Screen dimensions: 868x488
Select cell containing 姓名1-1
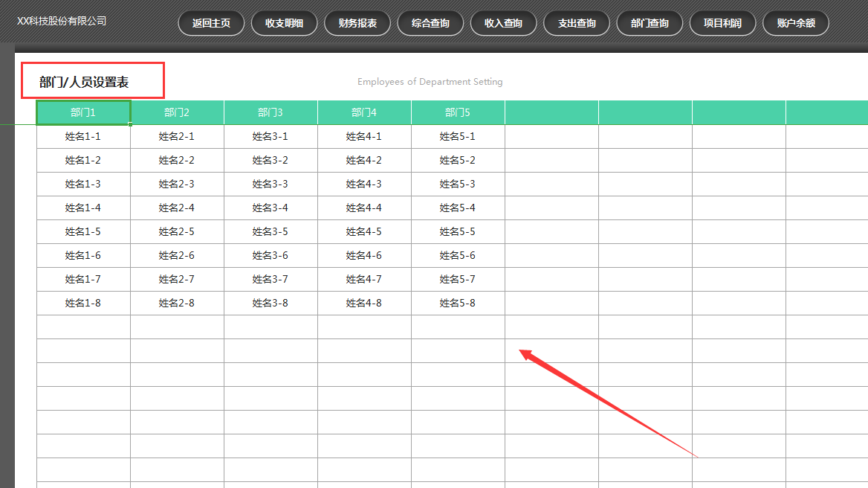83,136
